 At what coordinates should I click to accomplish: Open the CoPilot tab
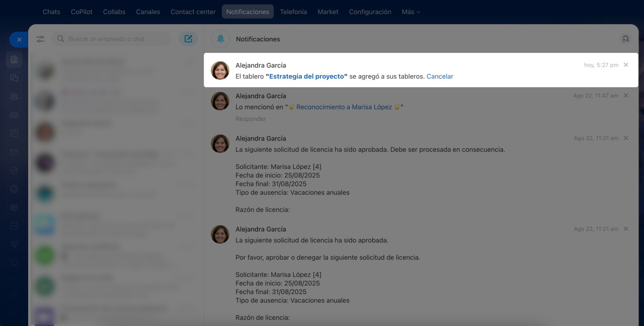coord(82,12)
